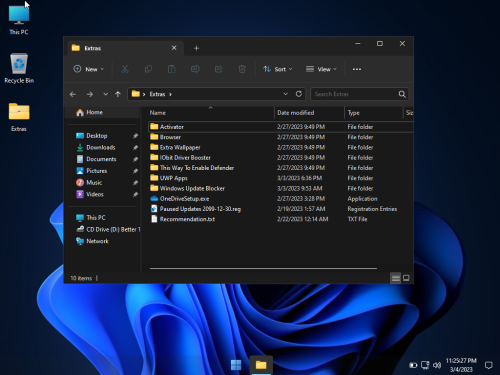Viewport: 500px width, 375px height.
Task: Open the Sort dropdown menu
Action: click(x=278, y=69)
